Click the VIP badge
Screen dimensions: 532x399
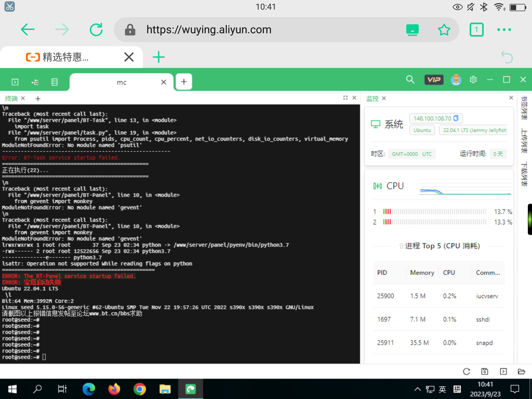coord(434,79)
